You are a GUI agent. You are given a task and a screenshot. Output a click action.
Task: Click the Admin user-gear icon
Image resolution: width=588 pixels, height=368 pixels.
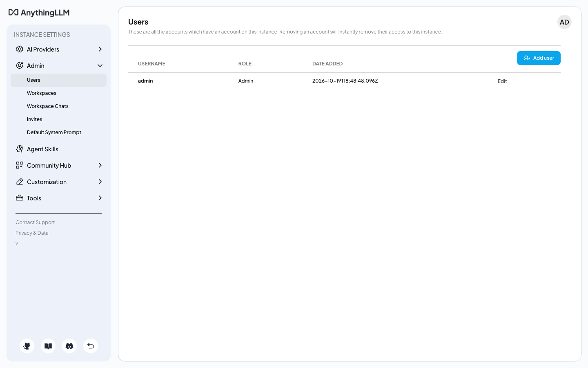(20, 65)
